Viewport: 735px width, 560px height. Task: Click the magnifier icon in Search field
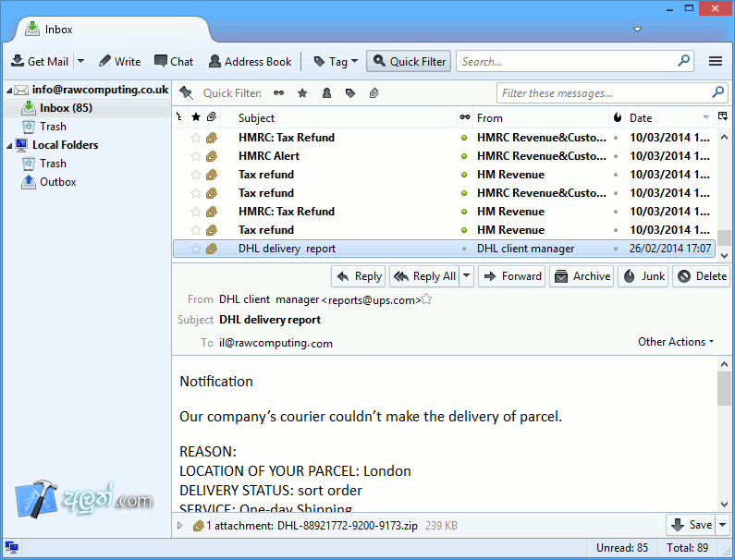point(684,60)
